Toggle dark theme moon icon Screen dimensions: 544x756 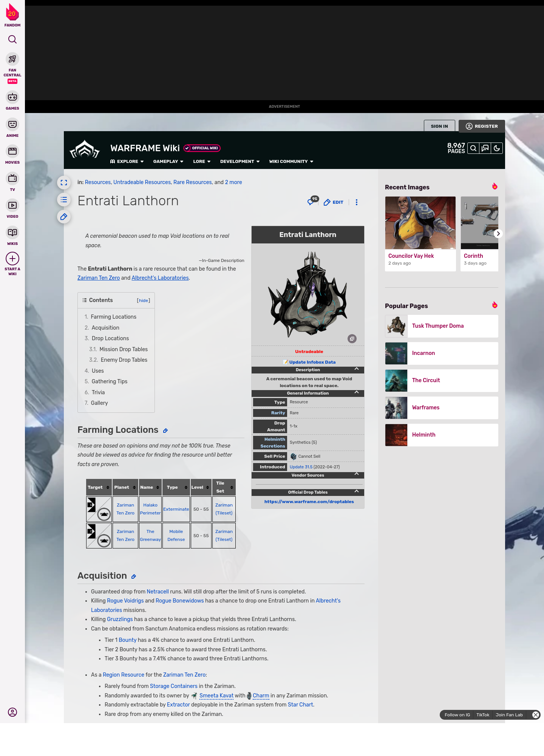point(497,148)
